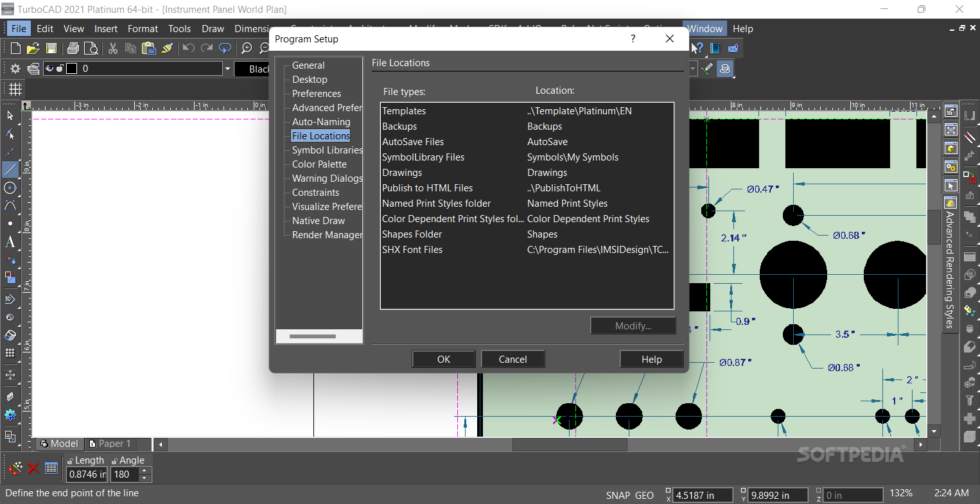
Task: Select the Circle tool in left toolbar
Action: 10,187
